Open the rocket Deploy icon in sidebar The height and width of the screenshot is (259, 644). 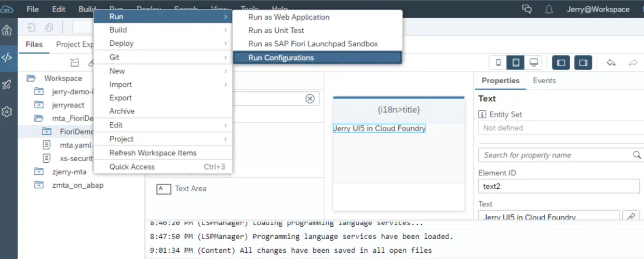coord(7,85)
